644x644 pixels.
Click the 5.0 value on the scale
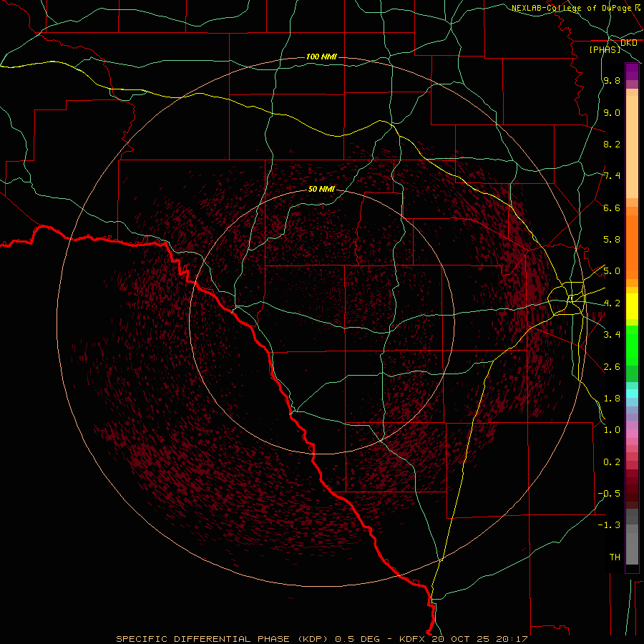(612, 271)
